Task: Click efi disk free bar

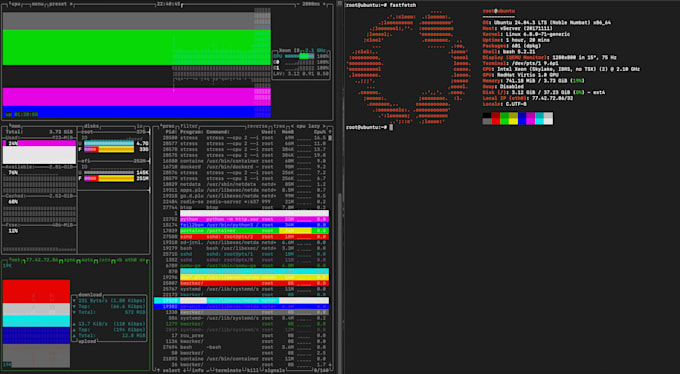Action: coord(109,178)
